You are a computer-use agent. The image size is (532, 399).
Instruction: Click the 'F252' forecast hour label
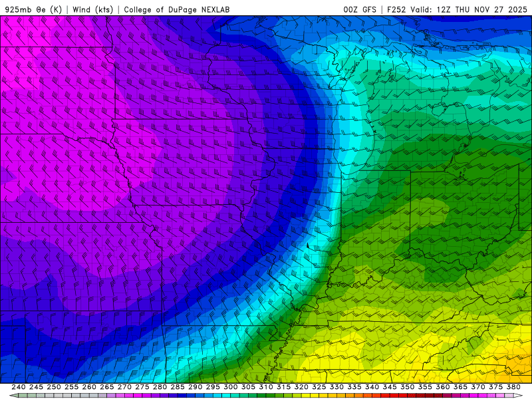tap(396, 9)
